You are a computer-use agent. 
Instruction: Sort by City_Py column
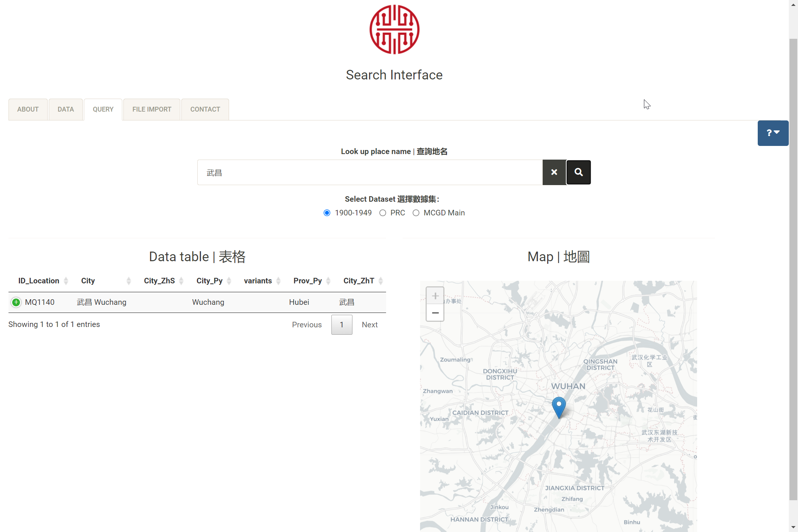coord(229,281)
